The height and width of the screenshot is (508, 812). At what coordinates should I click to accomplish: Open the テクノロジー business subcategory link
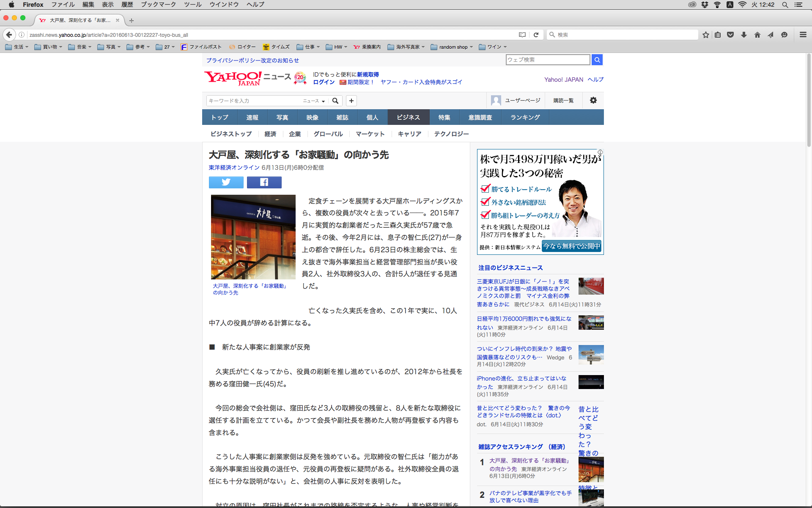coord(451,134)
